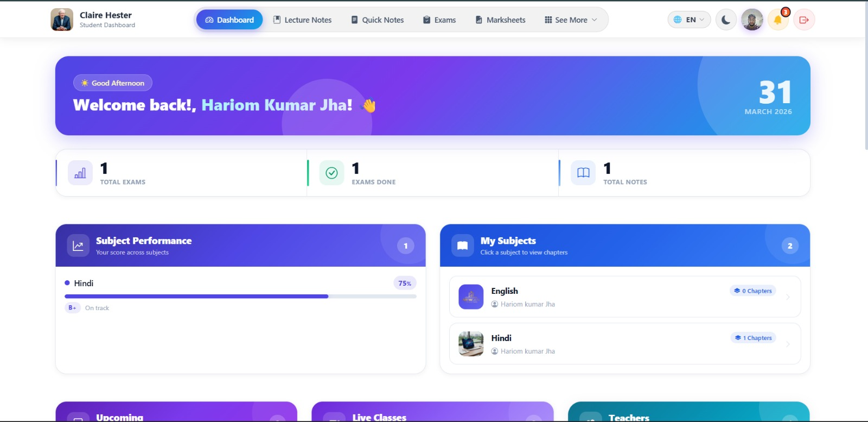Screen dimensions: 868x422
Task: Expand the English subject chevron
Action: pyautogui.click(x=788, y=297)
